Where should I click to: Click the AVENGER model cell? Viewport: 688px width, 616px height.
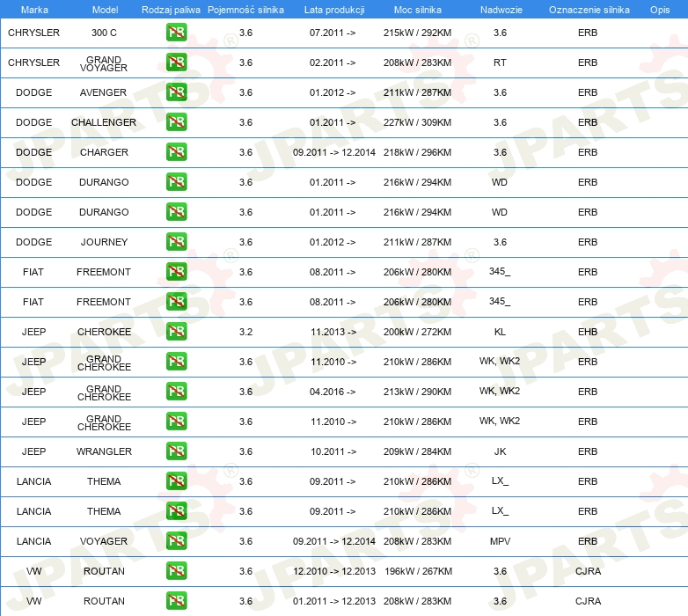103,92
